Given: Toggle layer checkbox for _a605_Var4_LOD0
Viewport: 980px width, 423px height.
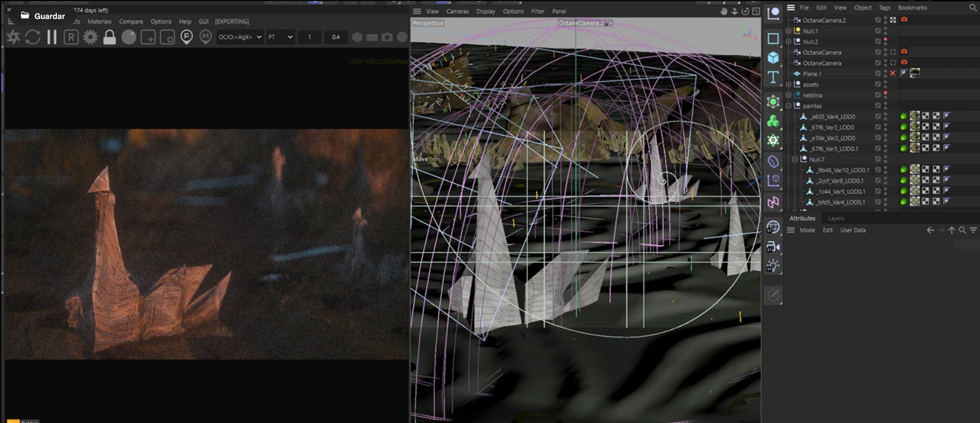Looking at the screenshot, I should coord(878,116).
